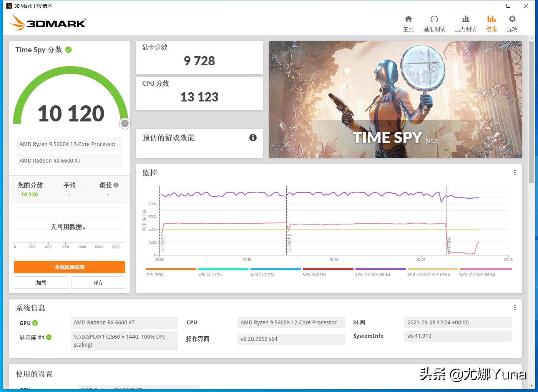Click the verified checkmark next to GPU
The width and height of the screenshot is (538, 392).
point(36,323)
